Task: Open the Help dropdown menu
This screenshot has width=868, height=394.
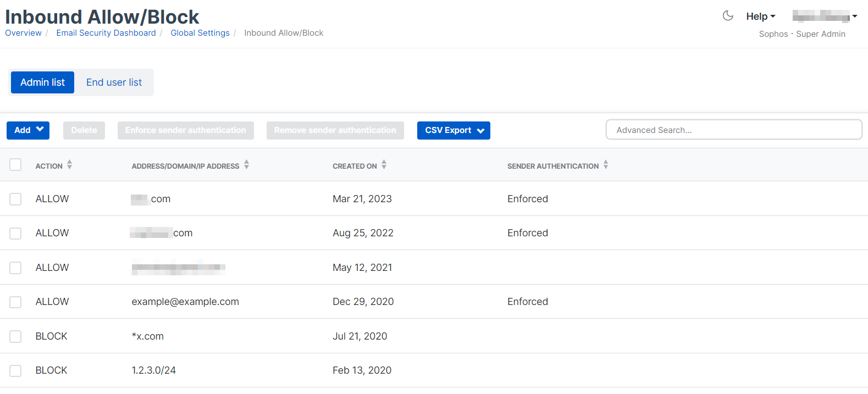Action: 760,16
